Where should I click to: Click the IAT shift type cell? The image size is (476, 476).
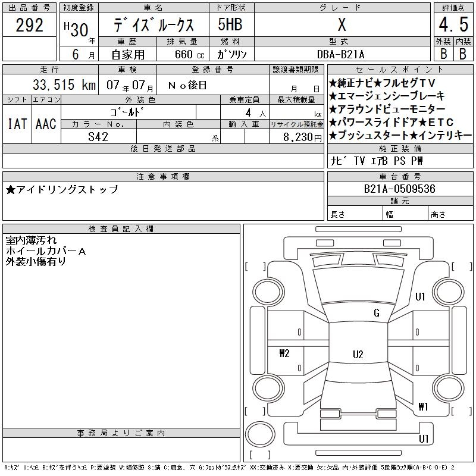tap(17, 124)
